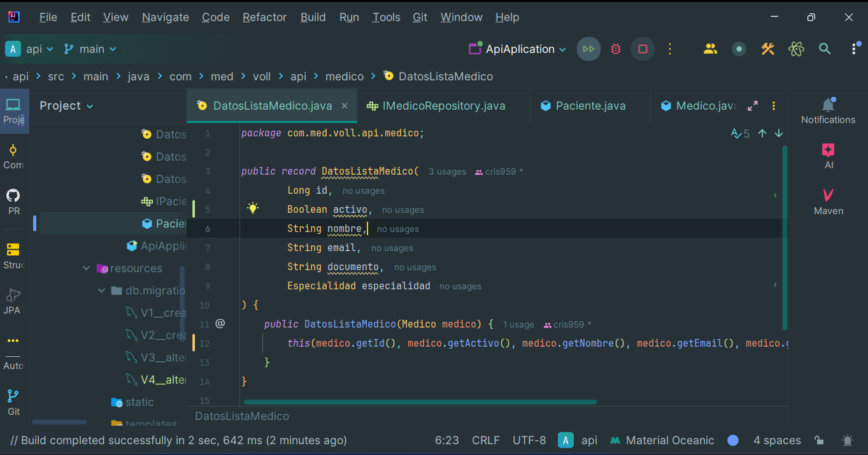Click the editor horizontal scrollbar
The width and height of the screenshot is (868, 455).
tap(420, 402)
